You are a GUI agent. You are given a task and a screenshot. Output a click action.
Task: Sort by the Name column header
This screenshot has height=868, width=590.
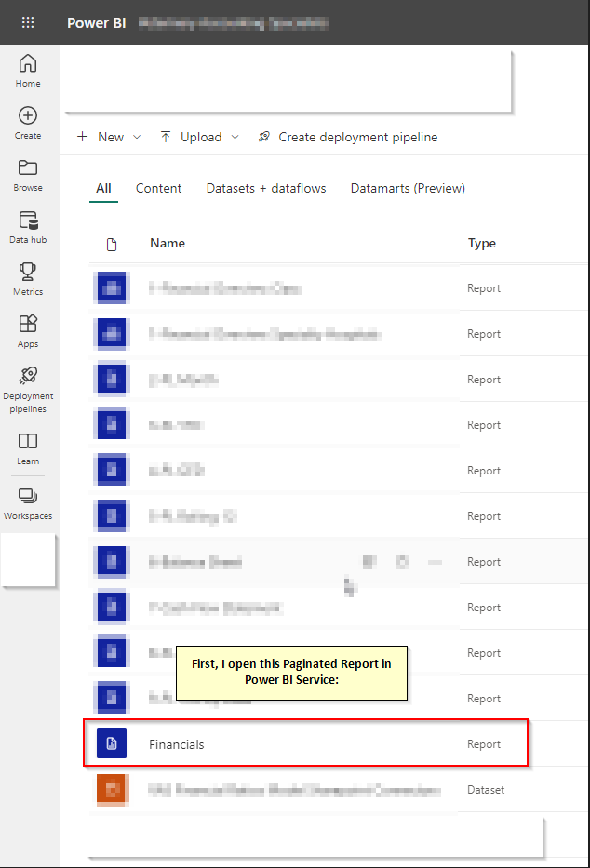click(168, 243)
